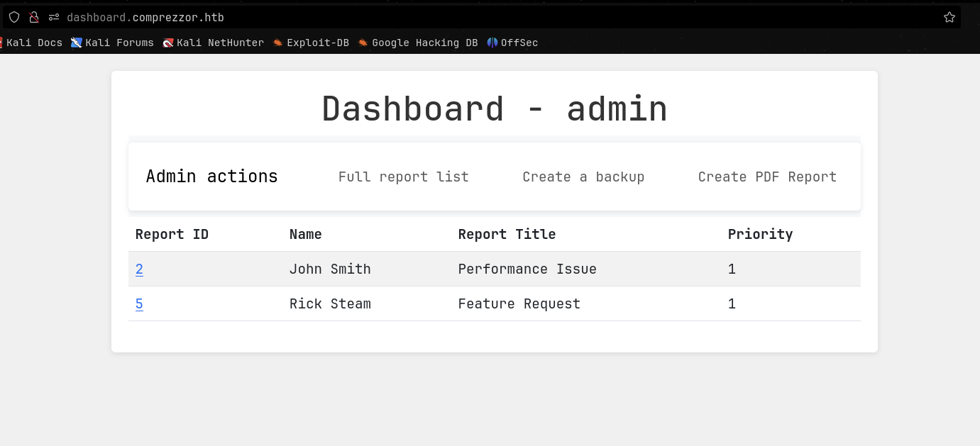This screenshot has height=446, width=980.
Task: Open the Kali Forums bookmark
Action: (x=113, y=43)
